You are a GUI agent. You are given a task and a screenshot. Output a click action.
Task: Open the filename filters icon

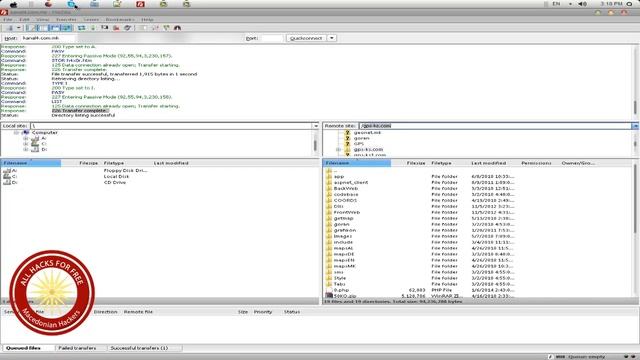(143, 28)
